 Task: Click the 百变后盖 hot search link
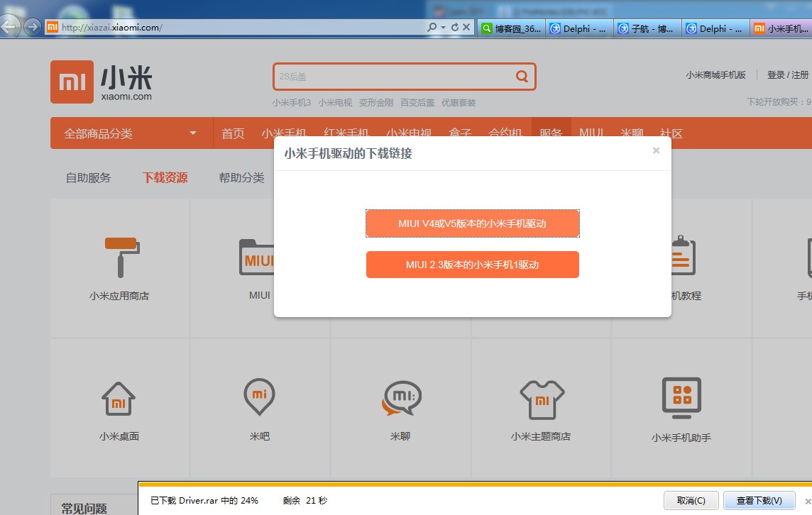coord(417,102)
